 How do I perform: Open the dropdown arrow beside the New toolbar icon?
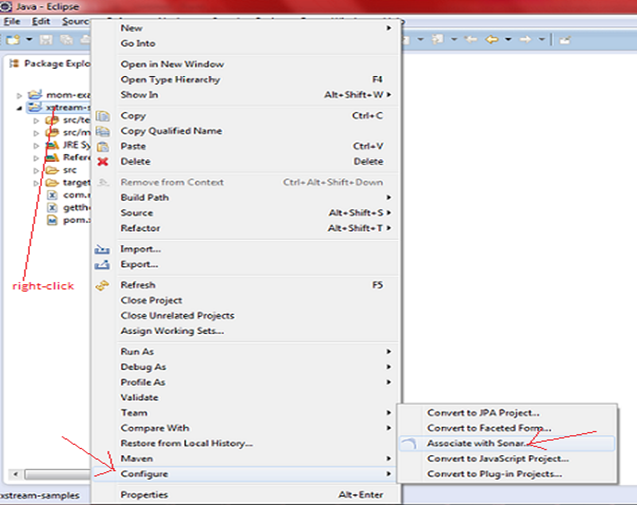[x=29, y=40]
